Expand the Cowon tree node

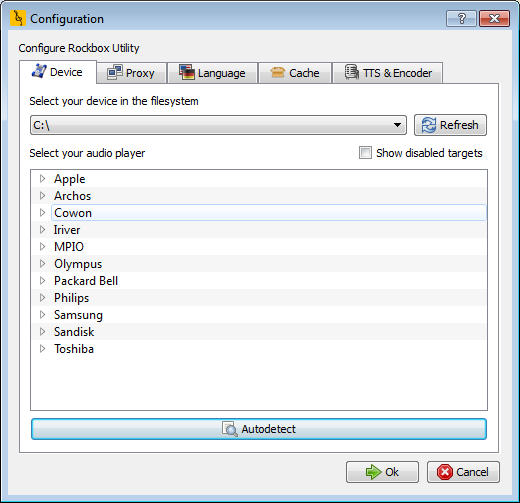[42, 213]
